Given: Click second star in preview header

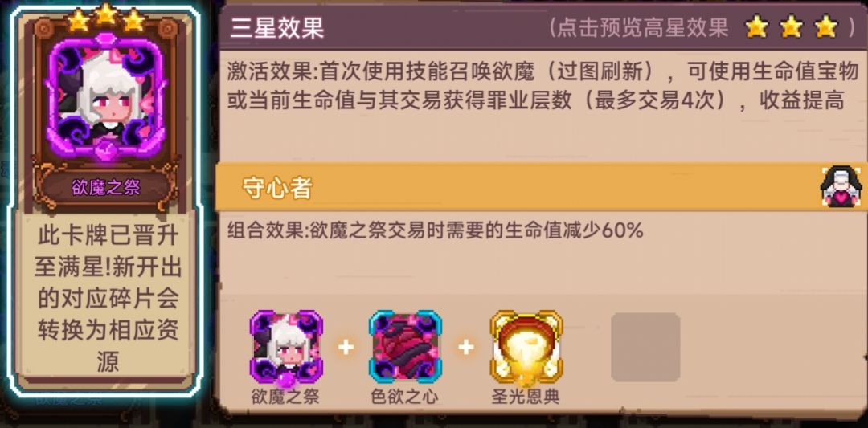Looking at the screenshot, I should [x=791, y=26].
